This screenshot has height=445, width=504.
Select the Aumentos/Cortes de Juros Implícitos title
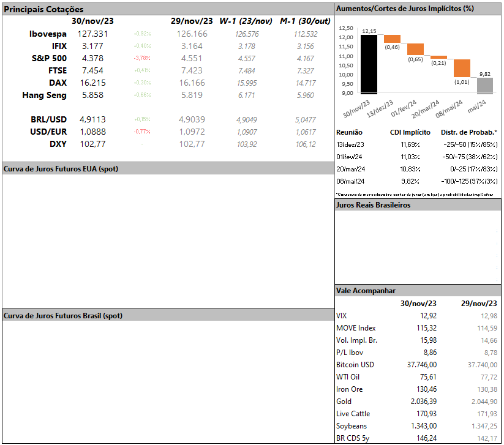pyautogui.click(x=405, y=9)
